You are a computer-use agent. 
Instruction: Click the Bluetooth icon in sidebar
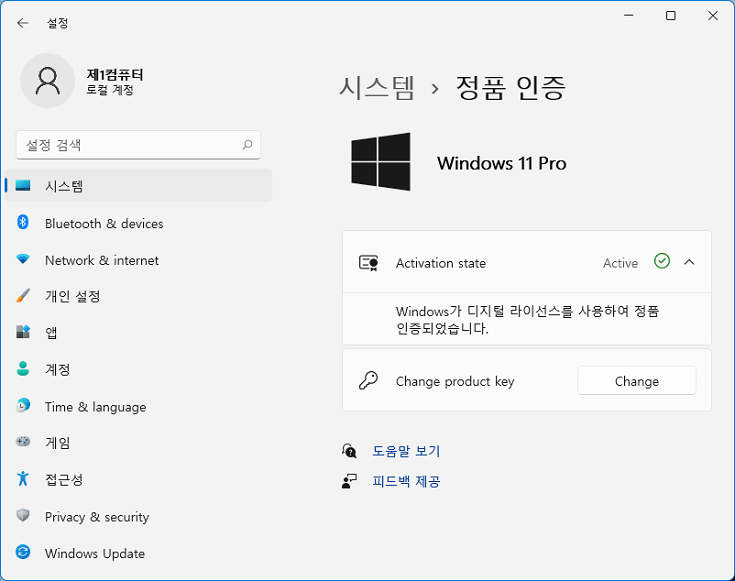coord(23,222)
